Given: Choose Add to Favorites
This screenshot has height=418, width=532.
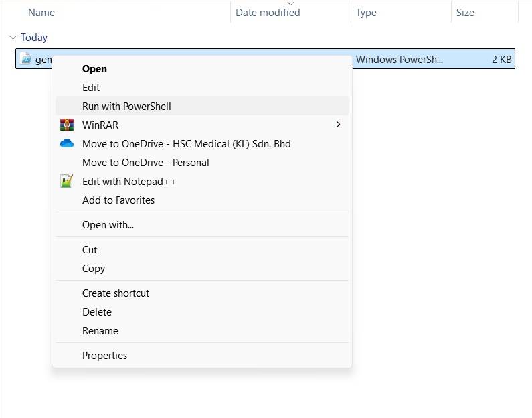Looking at the screenshot, I should [118, 200].
